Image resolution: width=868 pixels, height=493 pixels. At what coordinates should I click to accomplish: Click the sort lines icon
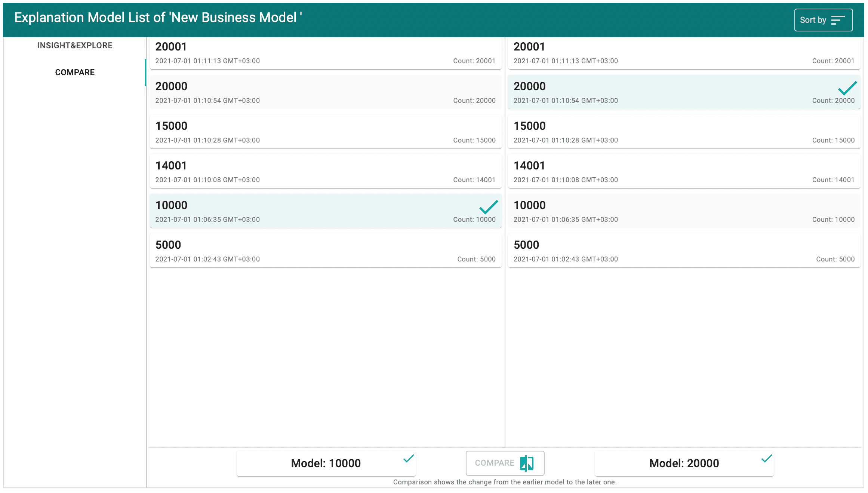(x=838, y=20)
